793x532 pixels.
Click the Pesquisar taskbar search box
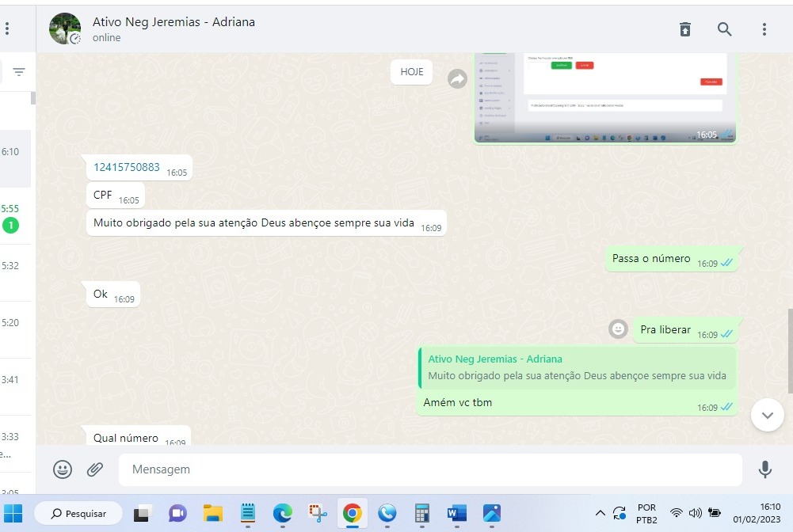(78, 514)
